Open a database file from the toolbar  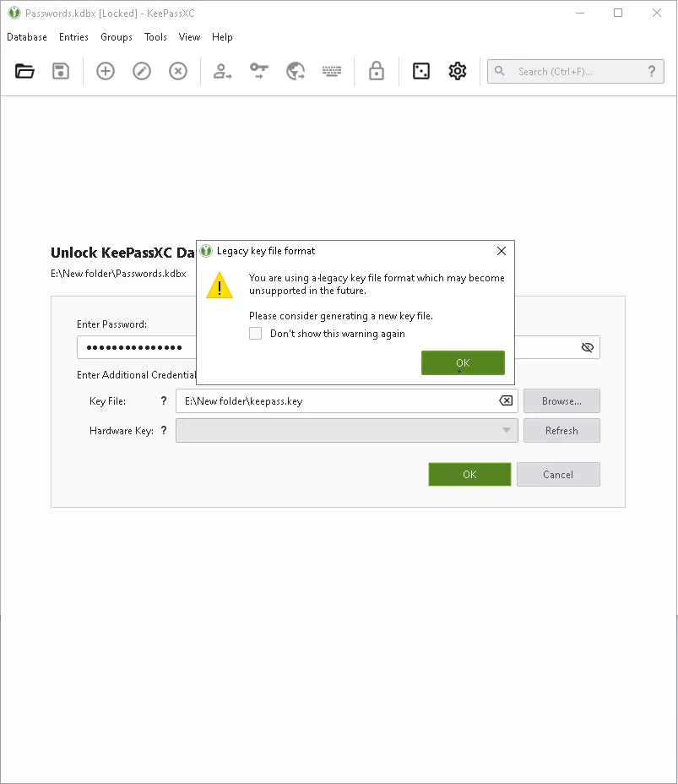24,71
